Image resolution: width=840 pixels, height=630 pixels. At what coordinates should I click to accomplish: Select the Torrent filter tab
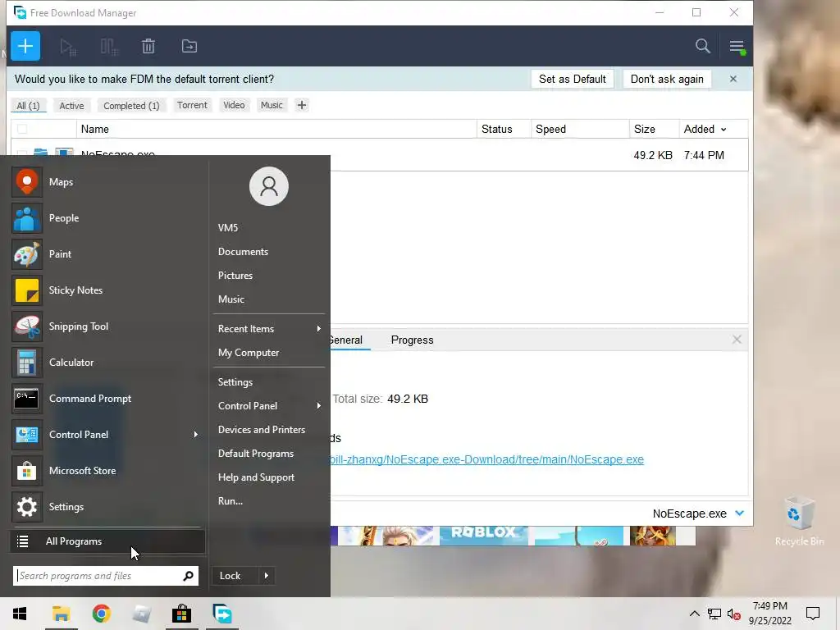click(x=192, y=105)
